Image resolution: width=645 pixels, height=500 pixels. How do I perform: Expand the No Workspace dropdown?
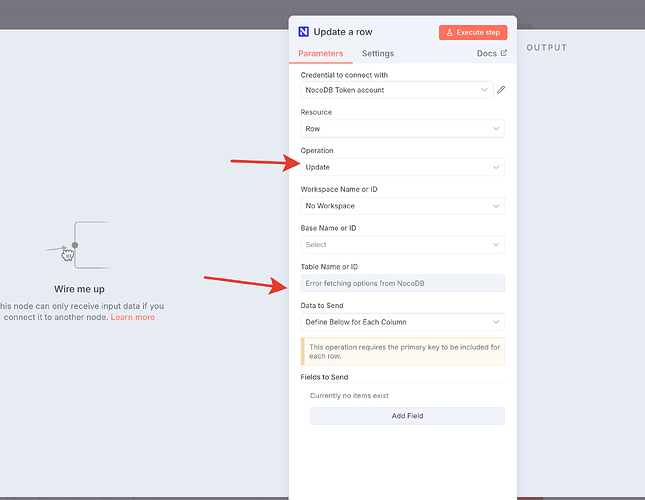pyautogui.click(x=402, y=206)
